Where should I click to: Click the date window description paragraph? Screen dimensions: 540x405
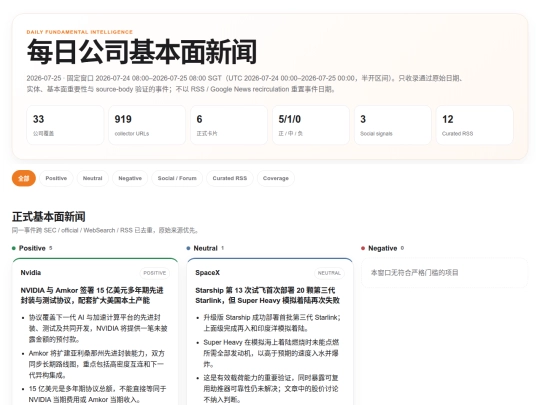pyautogui.click(x=245, y=84)
